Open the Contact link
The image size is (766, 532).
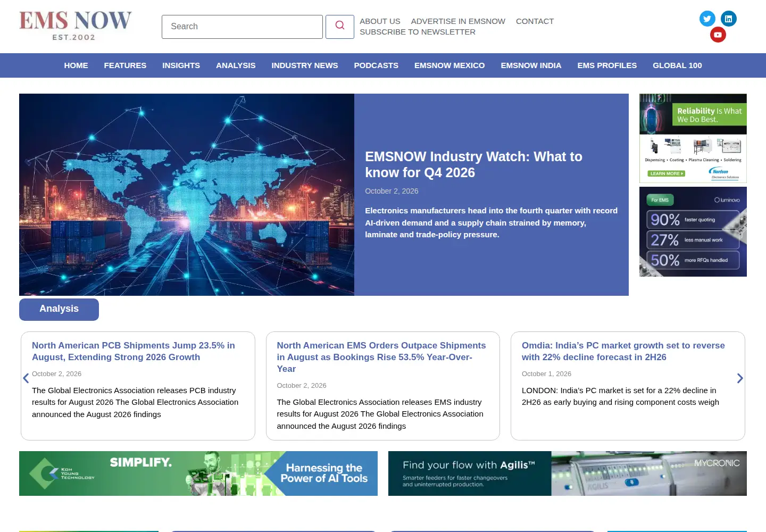[535, 21]
